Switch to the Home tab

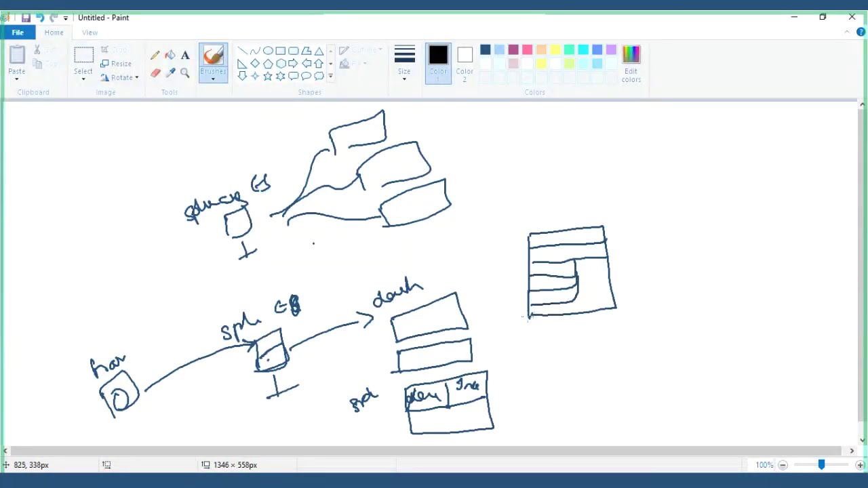(54, 33)
